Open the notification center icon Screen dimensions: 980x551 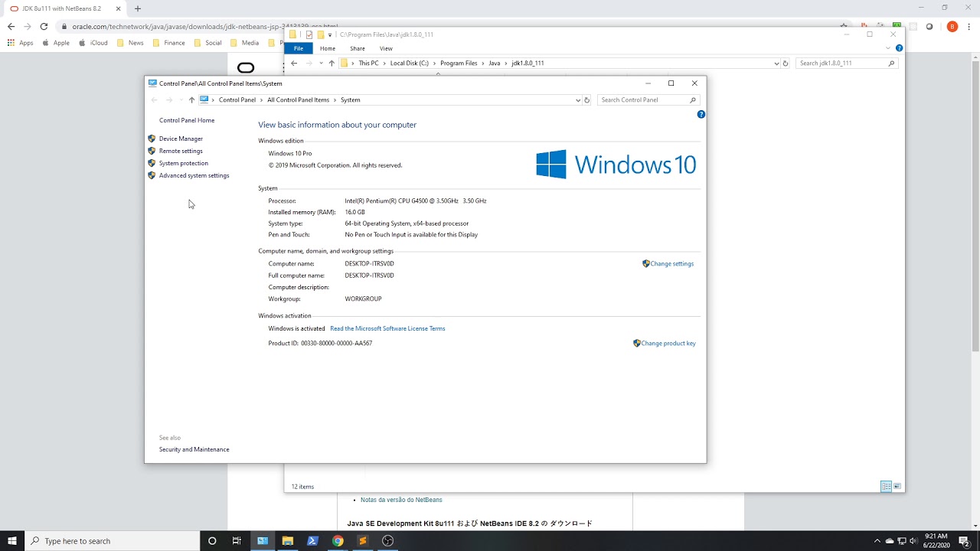coord(964,540)
